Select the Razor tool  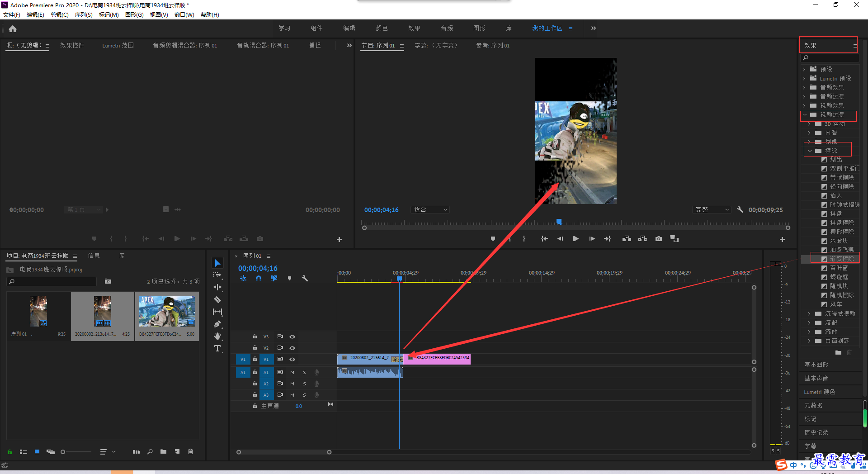click(217, 299)
